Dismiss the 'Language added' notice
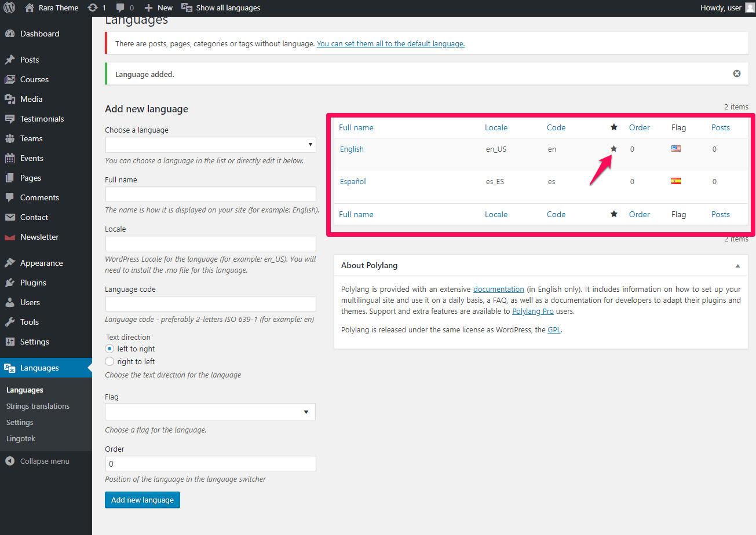The height and width of the screenshot is (535, 756). click(737, 74)
